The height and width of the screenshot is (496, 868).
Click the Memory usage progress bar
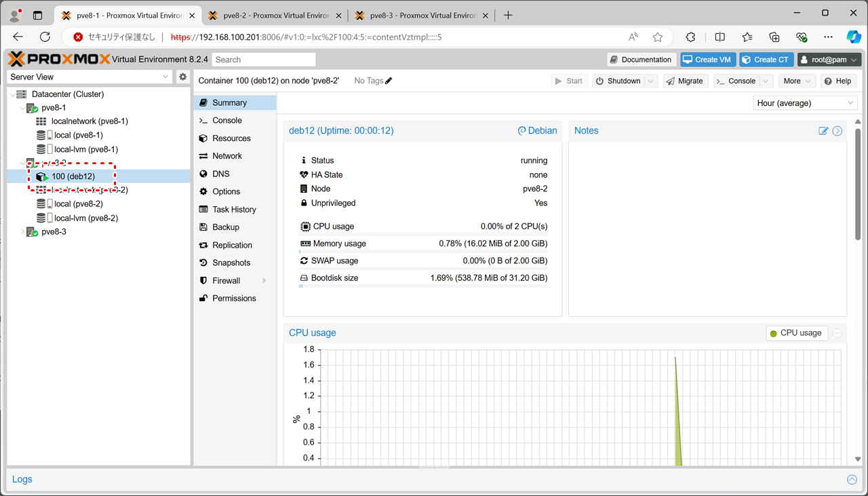423,252
